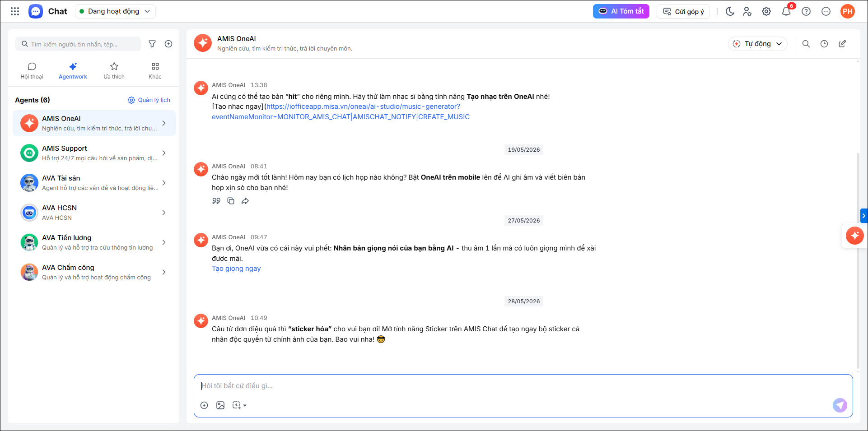Click the insert image icon
Image resolution: width=868 pixels, height=431 pixels.
tap(220, 405)
